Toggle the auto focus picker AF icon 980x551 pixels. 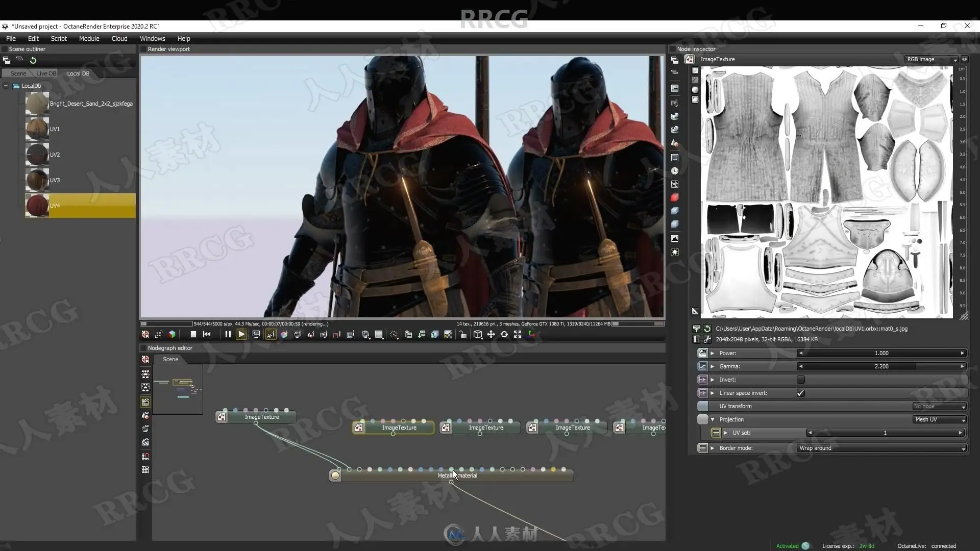pos(271,335)
